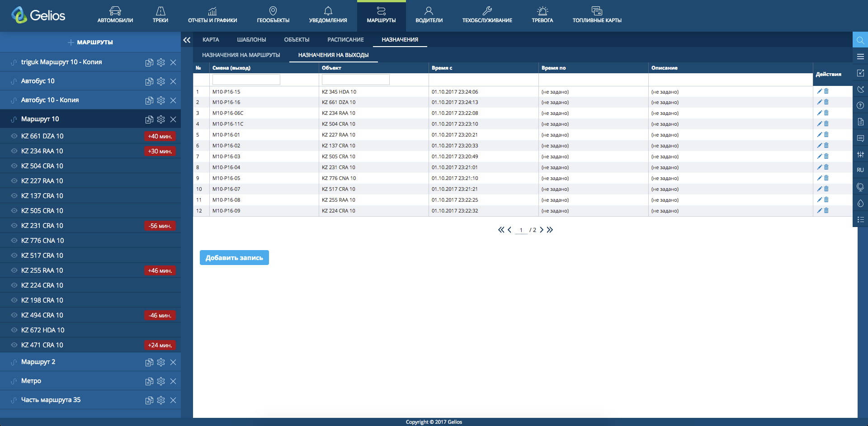Toggle visibility of KZ 494 CRA 10
868x426 pixels.
point(14,315)
